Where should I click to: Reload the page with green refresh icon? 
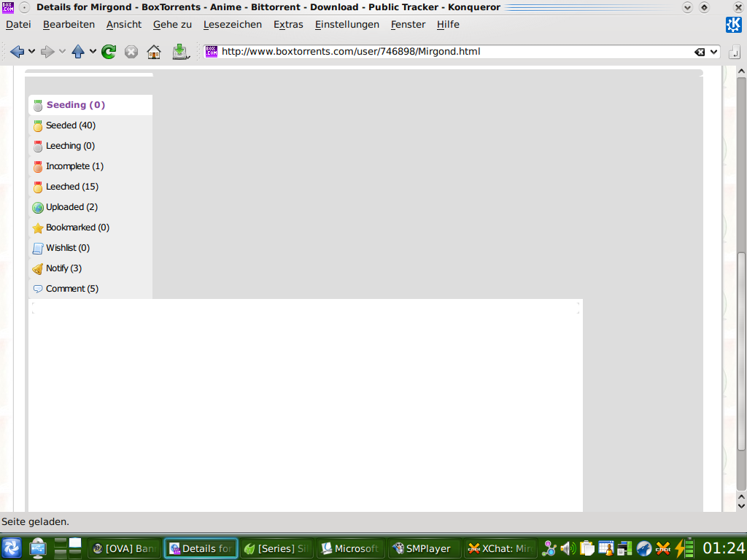click(109, 52)
